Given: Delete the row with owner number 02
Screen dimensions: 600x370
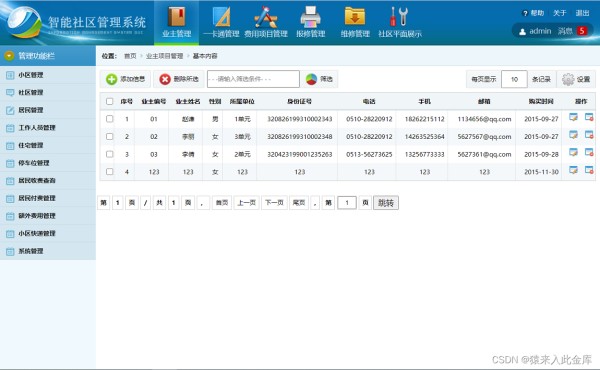Looking at the screenshot, I should (x=589, y=135).
